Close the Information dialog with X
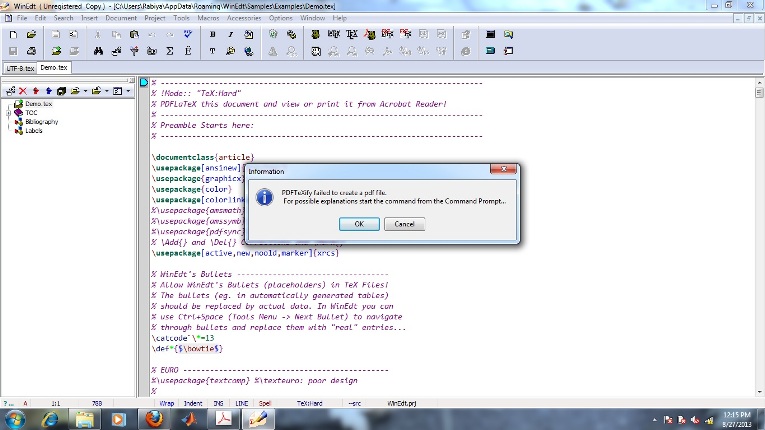 tap(503, 169)
